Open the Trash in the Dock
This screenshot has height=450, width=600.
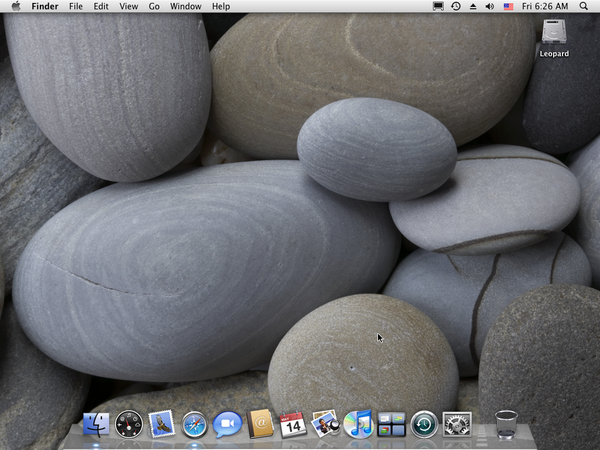(x=506, y=424)
